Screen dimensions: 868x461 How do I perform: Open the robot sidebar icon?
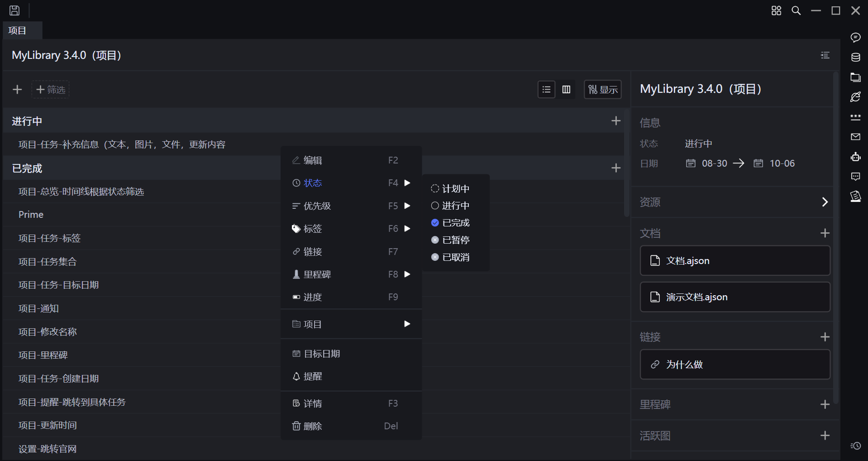click(855, 157)
